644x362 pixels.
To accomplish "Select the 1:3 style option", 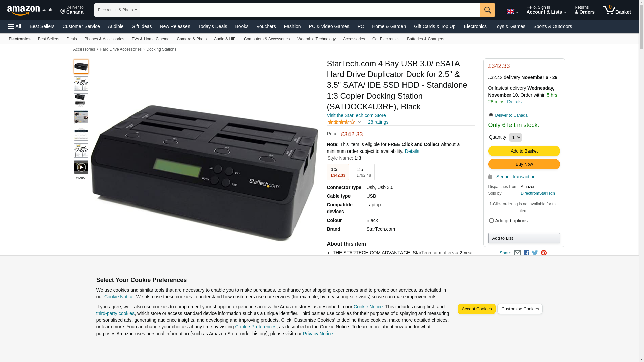I will (x=338, y=172).
